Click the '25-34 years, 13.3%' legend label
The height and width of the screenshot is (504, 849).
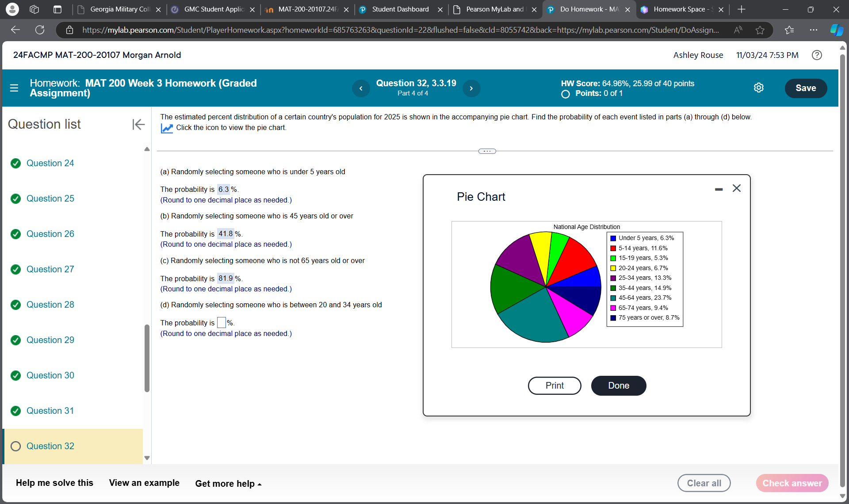coord(645,278)
